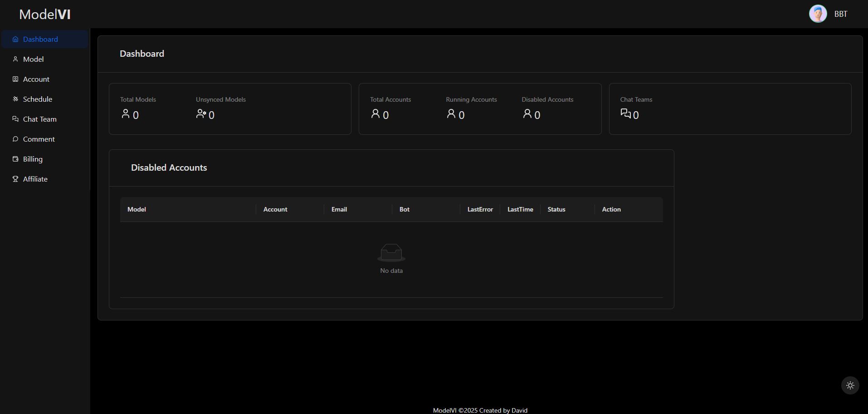Viewport: 868px width, 414px height.
Task: Click the Model person icon in sidebar
Action: 15,59
